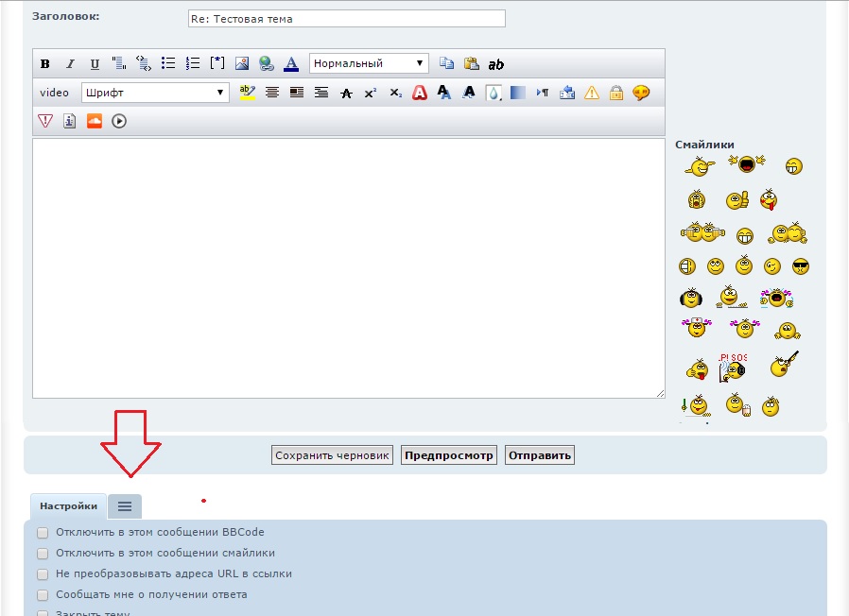This screenshot has height=616, width=849.
Task: Click the underline text button
Action: (95, 64)
